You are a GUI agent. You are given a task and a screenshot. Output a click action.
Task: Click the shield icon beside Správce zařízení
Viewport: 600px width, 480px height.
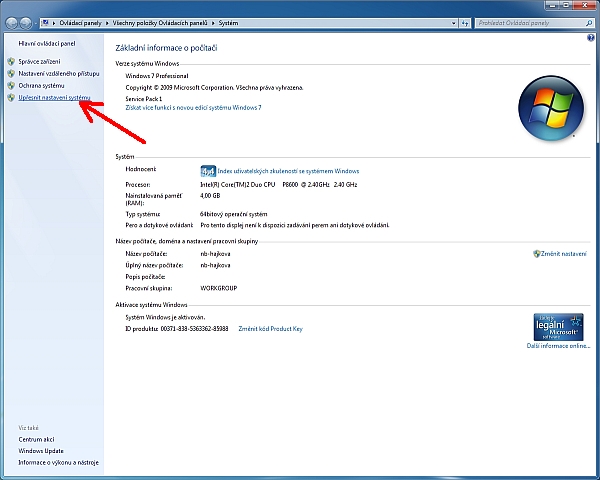(x=11, y=62)
